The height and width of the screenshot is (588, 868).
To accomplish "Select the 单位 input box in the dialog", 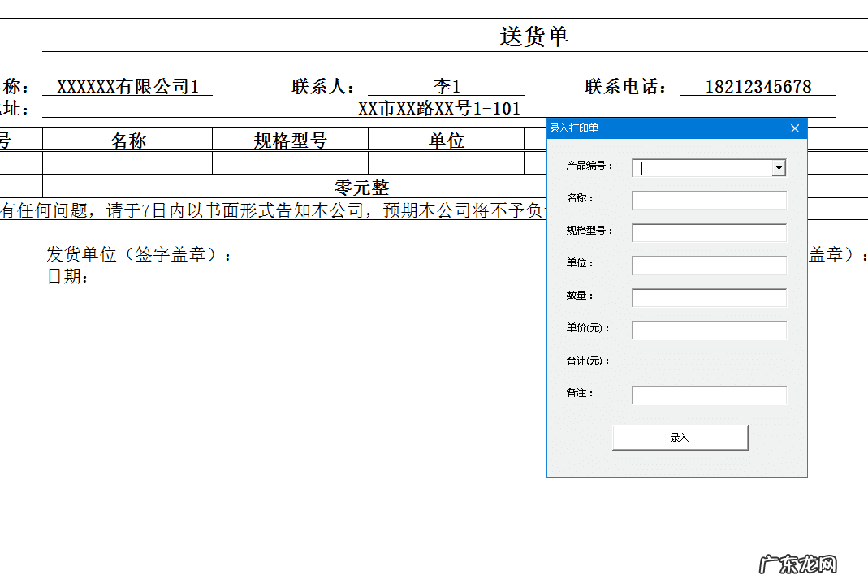I will tap(709, 266).
